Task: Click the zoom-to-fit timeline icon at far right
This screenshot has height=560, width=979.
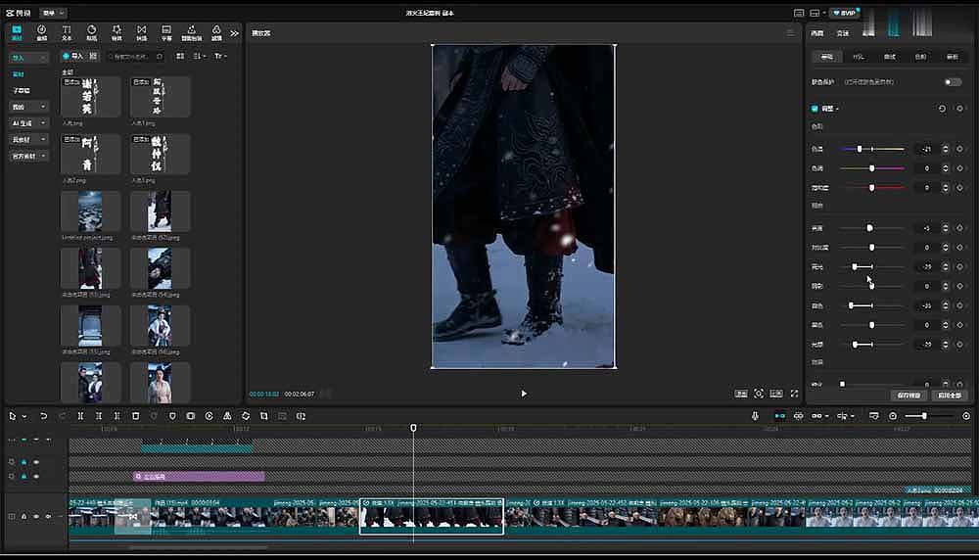Action: (966, 416)
